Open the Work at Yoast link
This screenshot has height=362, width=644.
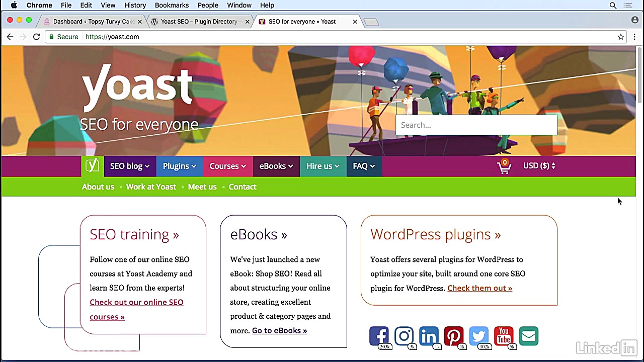point(151,187)
